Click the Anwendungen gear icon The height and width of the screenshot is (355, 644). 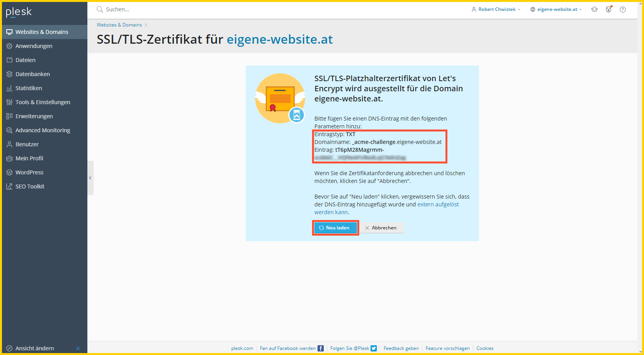[x=9, y=46]
